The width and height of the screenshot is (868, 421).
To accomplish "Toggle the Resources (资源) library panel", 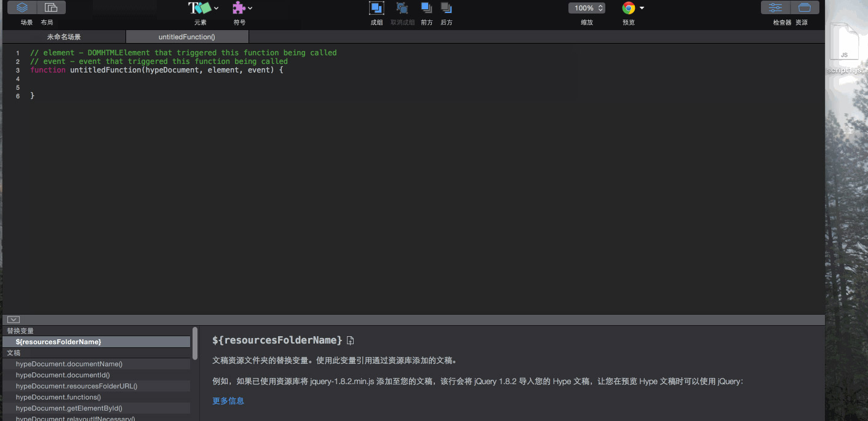I will [805, 8].
